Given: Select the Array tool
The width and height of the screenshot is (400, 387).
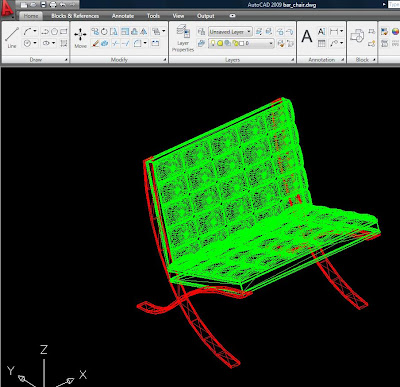Looking at the screenshot, I should pos(156,32).
